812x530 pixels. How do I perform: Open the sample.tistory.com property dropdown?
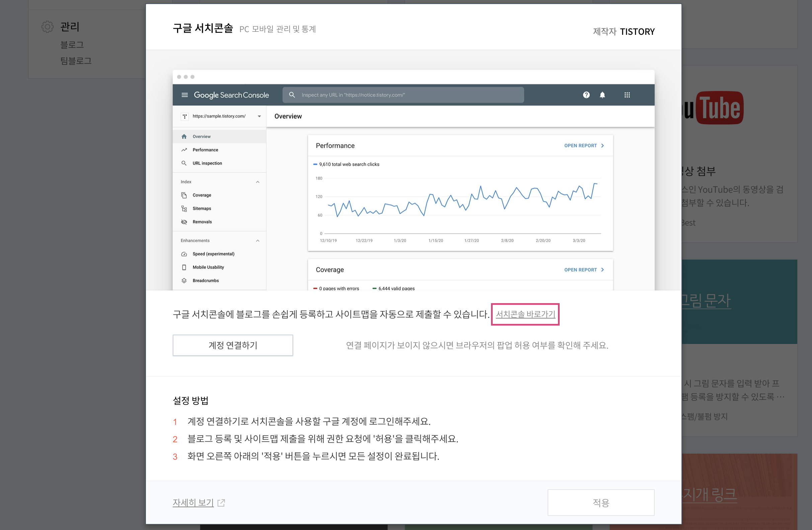point(259,116)
